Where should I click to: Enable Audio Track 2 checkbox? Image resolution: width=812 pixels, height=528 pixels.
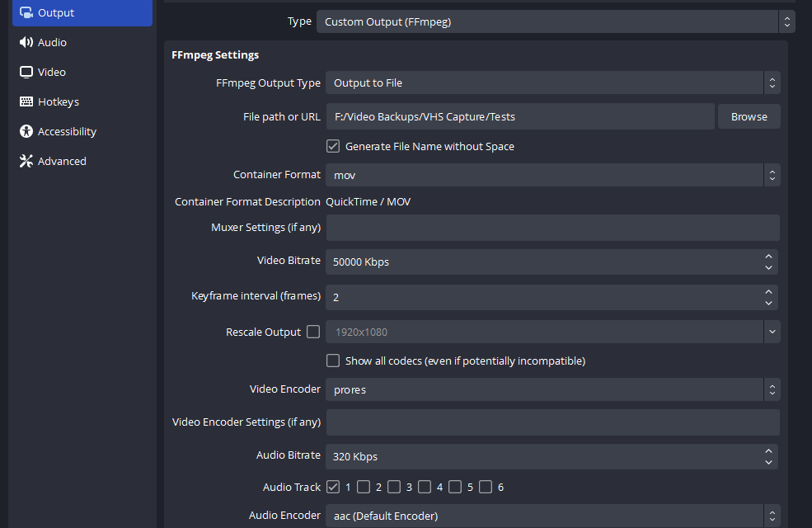[364, 487]
